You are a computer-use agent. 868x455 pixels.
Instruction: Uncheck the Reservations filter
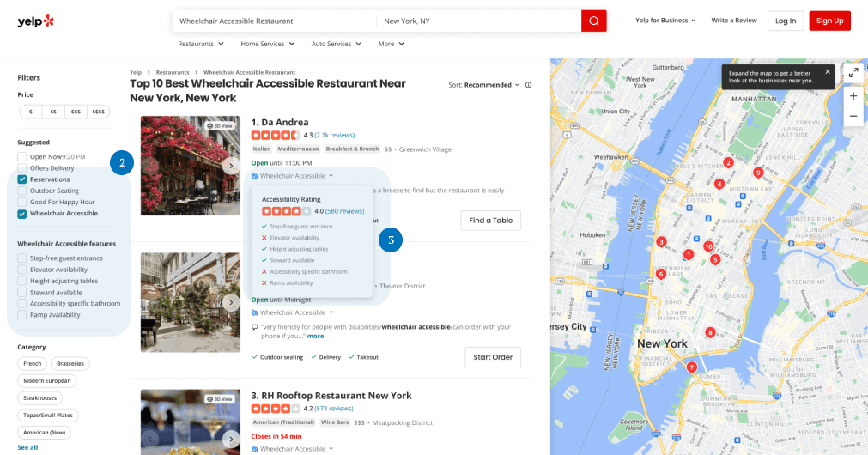click(22, 179)
